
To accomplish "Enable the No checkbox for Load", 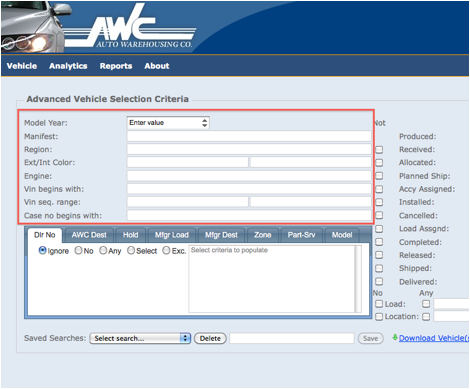I will point(379,304).
